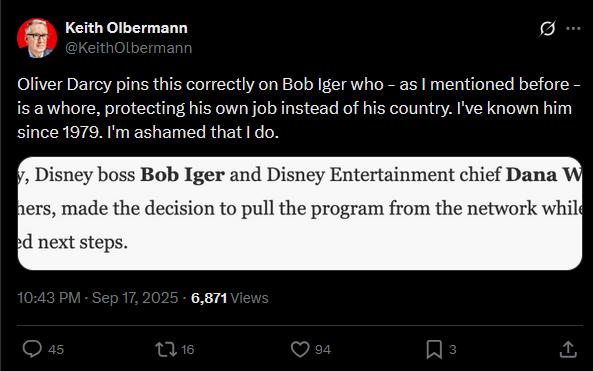Click the 45 replies count

56,350
